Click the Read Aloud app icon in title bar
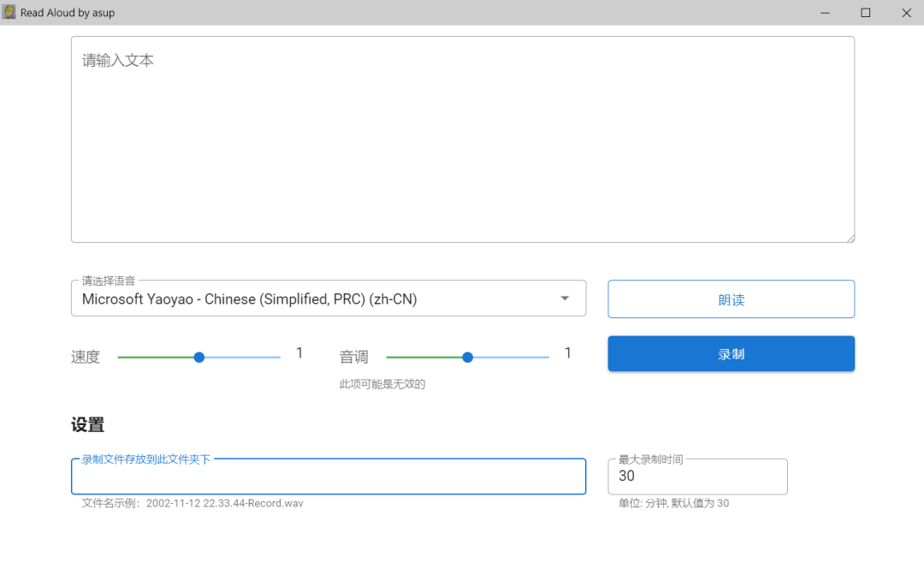Viewport: 924px width, 574px height. (9, 12)
